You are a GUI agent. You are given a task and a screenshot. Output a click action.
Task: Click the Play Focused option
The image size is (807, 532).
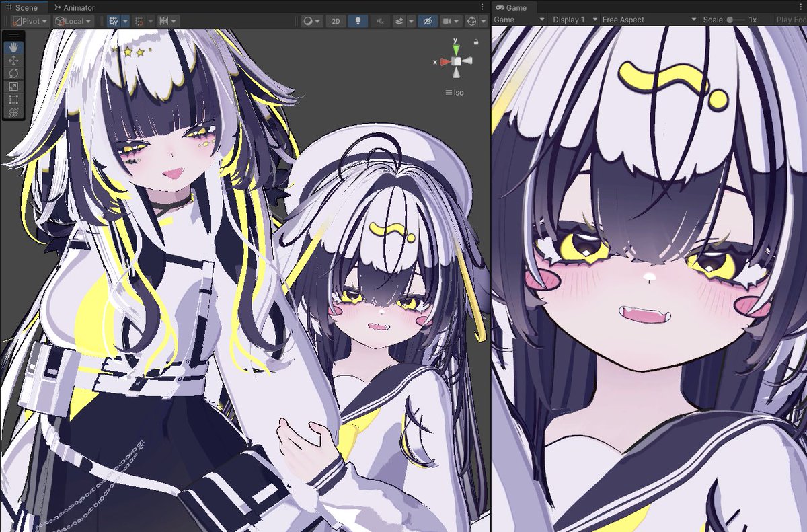(791, 20)
